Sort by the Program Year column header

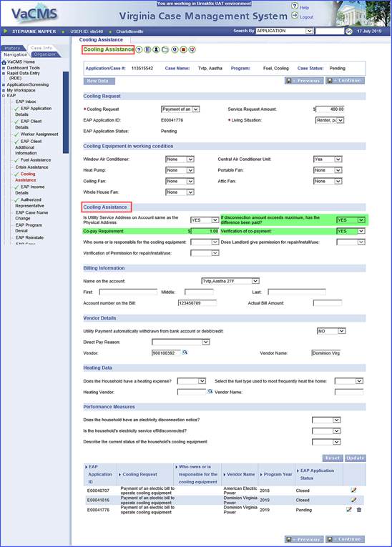tap(278, 475)
